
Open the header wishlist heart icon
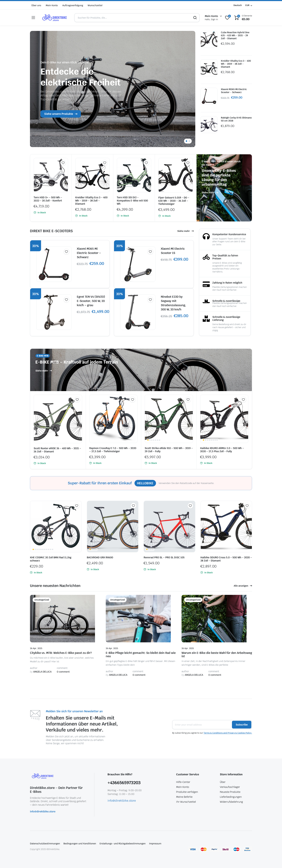[x=227, y=17]
